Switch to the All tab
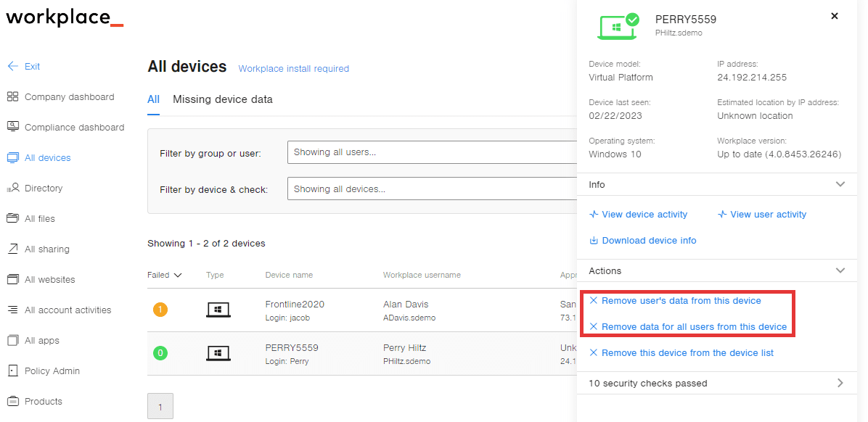 (x=153, y=99)
